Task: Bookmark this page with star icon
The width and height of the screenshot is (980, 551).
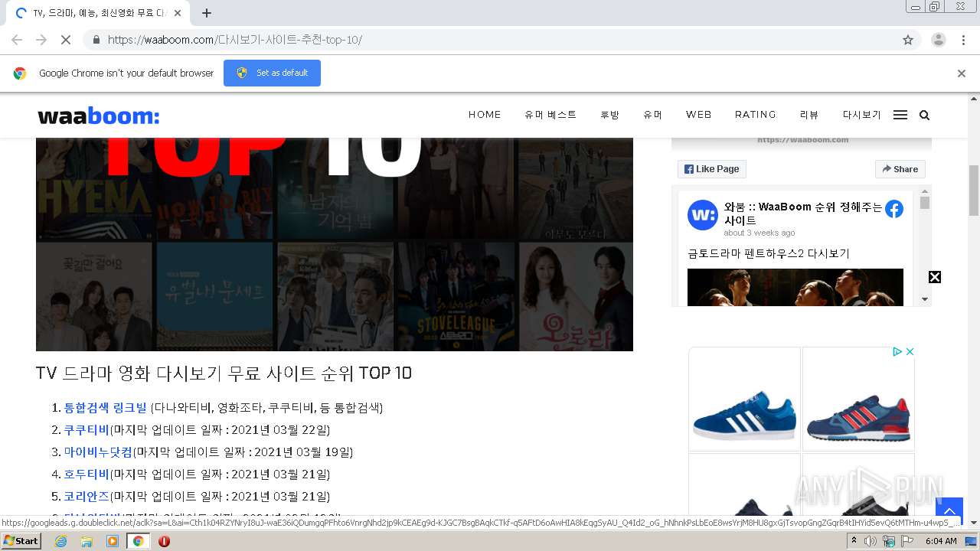Action: pyautogui.click(x=908, y=40)
